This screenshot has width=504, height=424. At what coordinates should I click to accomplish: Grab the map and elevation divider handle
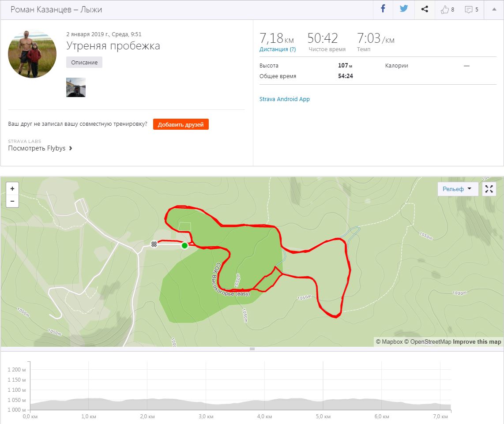(252, 349)
